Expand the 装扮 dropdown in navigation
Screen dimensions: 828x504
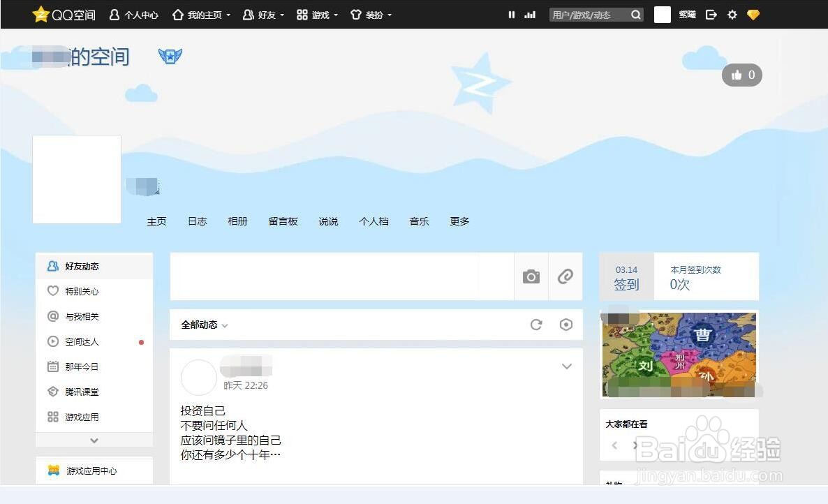coord(371,15)
